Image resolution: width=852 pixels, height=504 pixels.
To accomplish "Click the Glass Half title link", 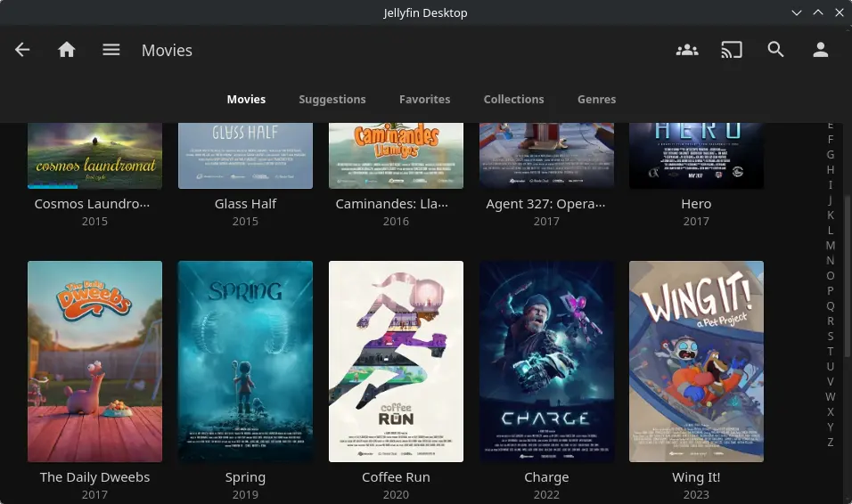I will click(245, 204).
